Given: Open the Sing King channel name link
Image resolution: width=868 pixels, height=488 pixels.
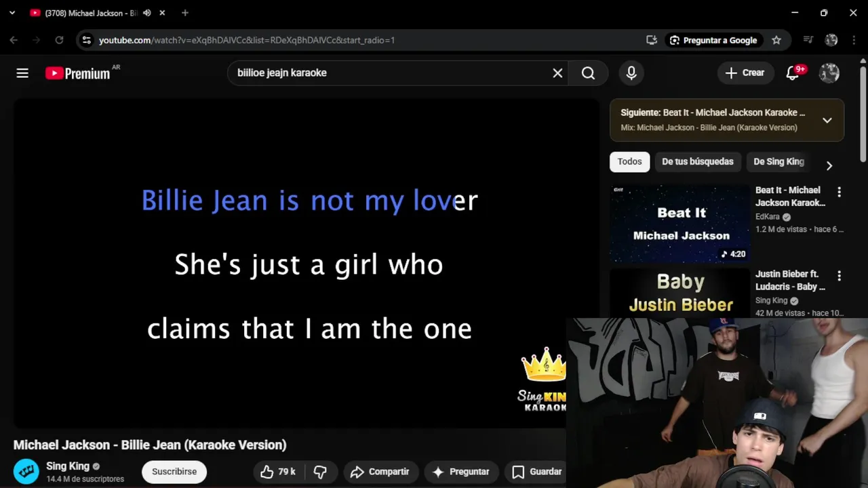Looking at the screenshot, I should point(68,466).
